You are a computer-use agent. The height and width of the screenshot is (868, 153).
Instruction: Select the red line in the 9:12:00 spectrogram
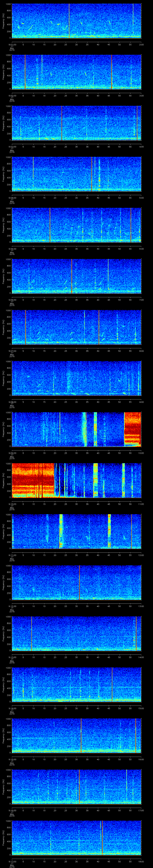point(79,582)
